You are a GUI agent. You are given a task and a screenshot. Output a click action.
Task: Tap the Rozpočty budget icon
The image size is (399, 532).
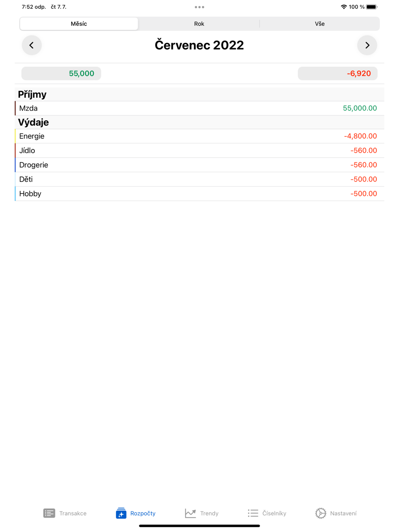(121, 513)
